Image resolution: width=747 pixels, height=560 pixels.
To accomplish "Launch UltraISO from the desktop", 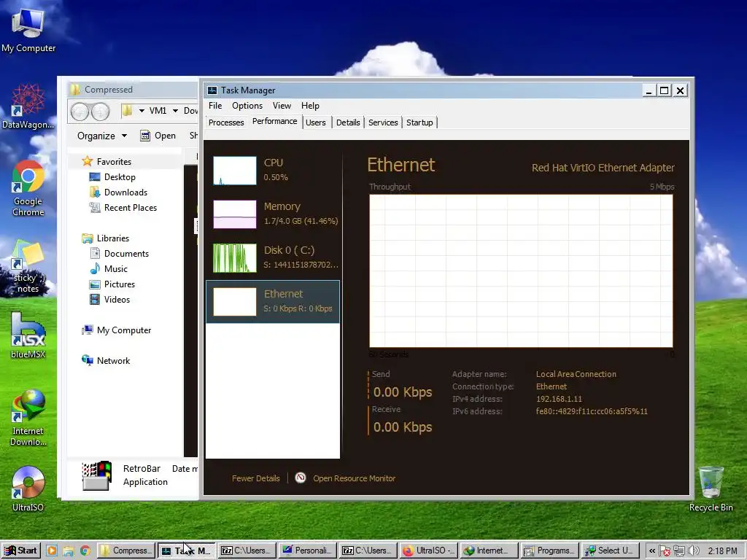I will [28, 489].
